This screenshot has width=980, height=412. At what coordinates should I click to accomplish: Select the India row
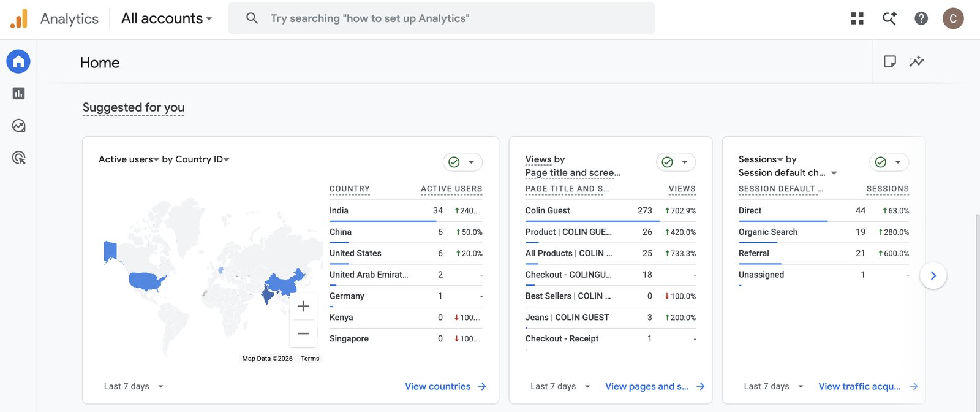point(406,211)
